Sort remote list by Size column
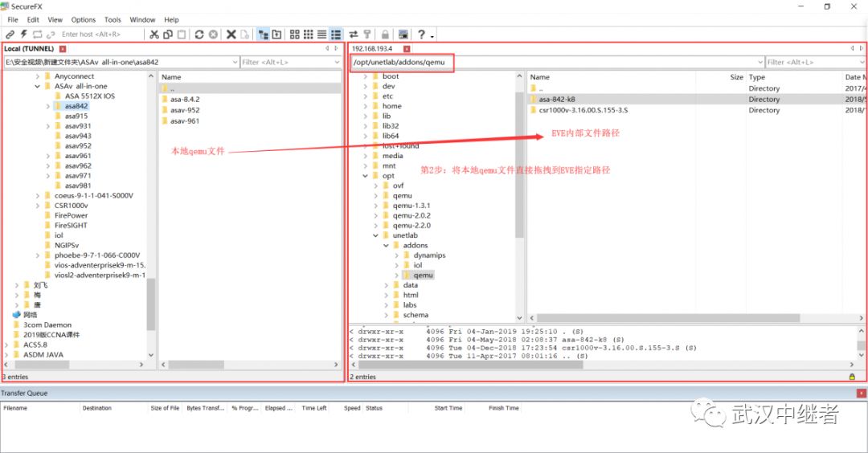This screenshot has width=868, height=453. click(x=736, y=77)
